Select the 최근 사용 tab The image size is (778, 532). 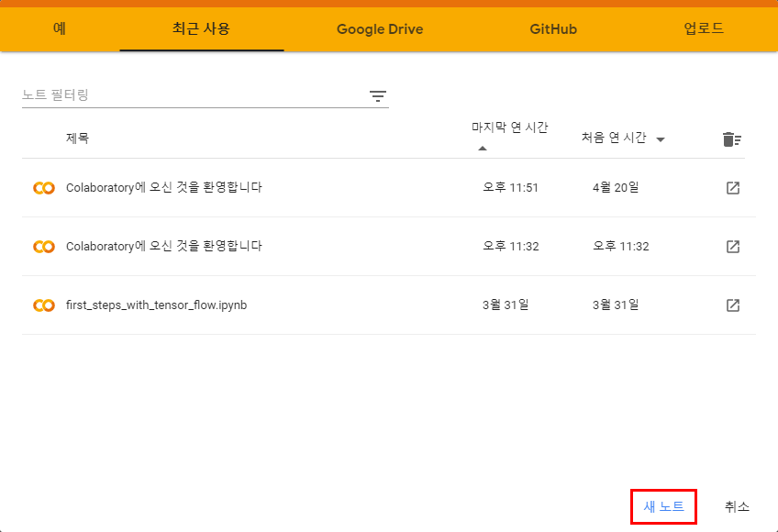tap(202, 28)
